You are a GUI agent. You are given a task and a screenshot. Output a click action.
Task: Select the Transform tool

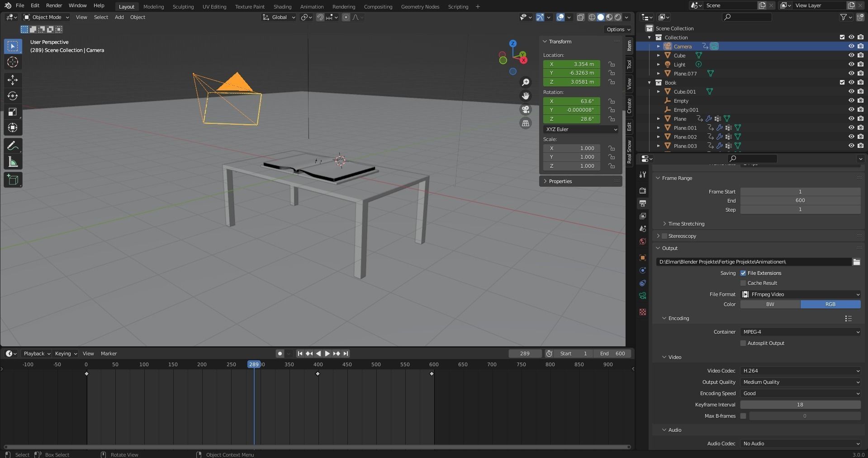[x=13, y=127]
